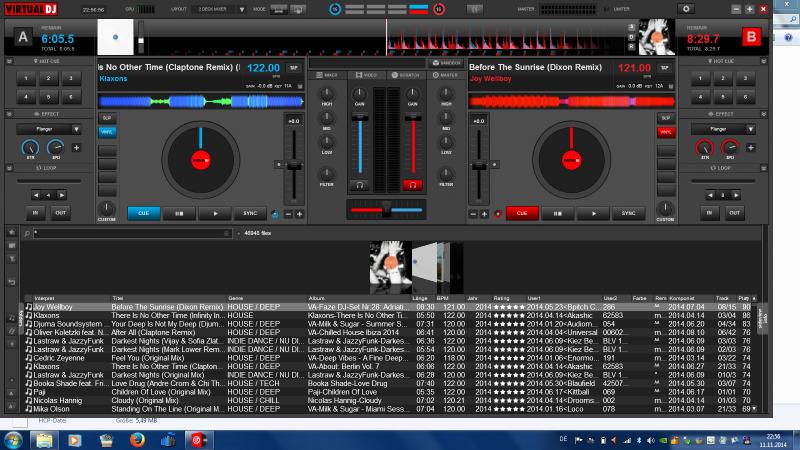Open Windows Media Player from the taskbar
The width and height of the screenshot is (800, 450).
pos(74,440)
